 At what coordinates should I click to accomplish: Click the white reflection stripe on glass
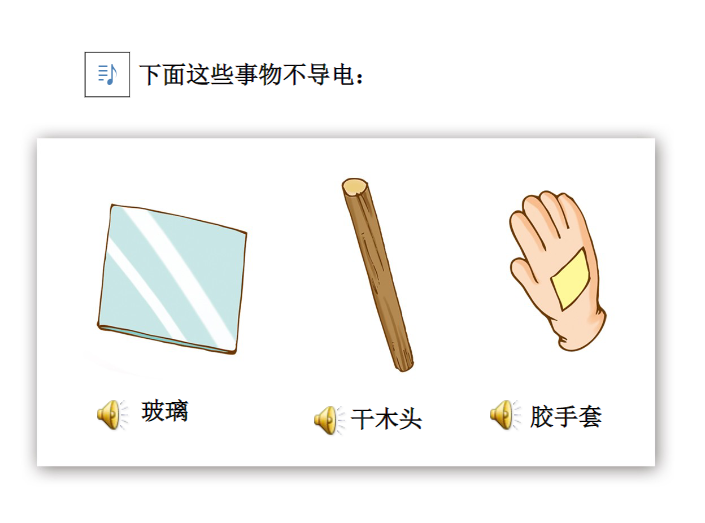pos(180,270)
